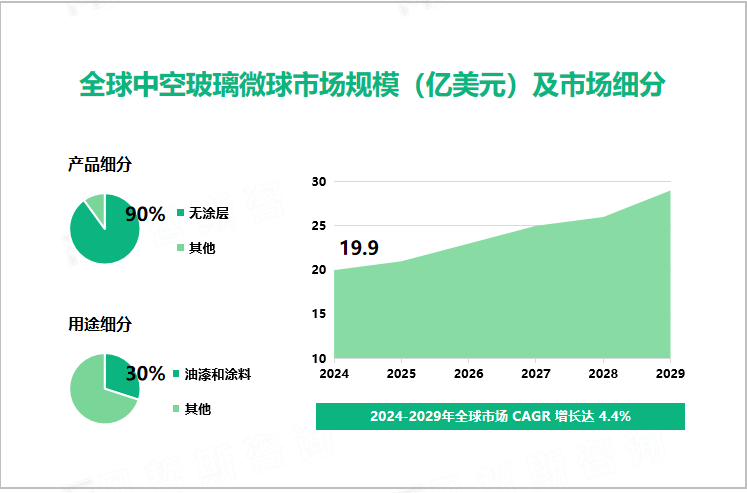Select the 产品细分 heading
Viewport: 747px width, 493px height.
click(x=100, y=165)
